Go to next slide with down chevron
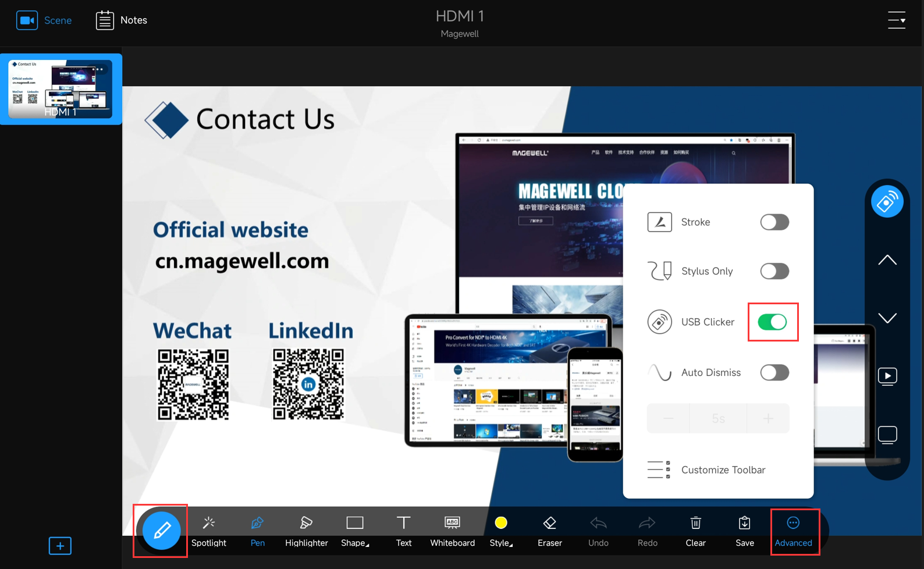 click(x=887, y=318)
